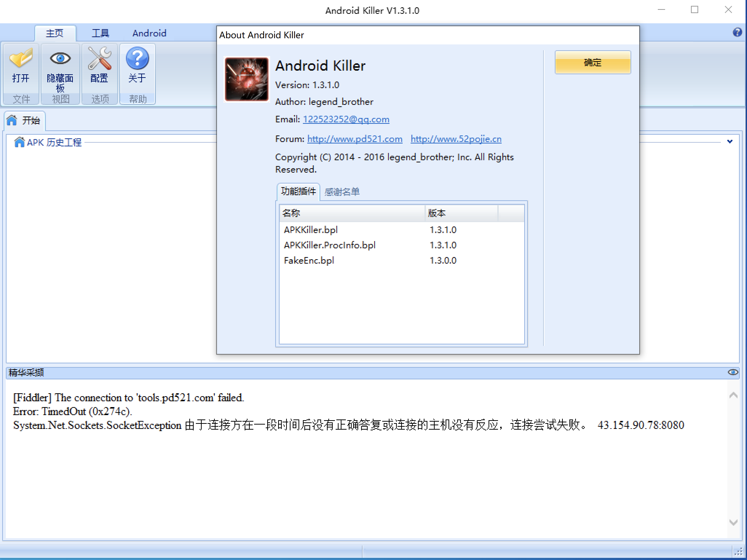Click the 43.154.90.78:8080 address text
This screenshot has width=747, height=560.
(641, 425)
